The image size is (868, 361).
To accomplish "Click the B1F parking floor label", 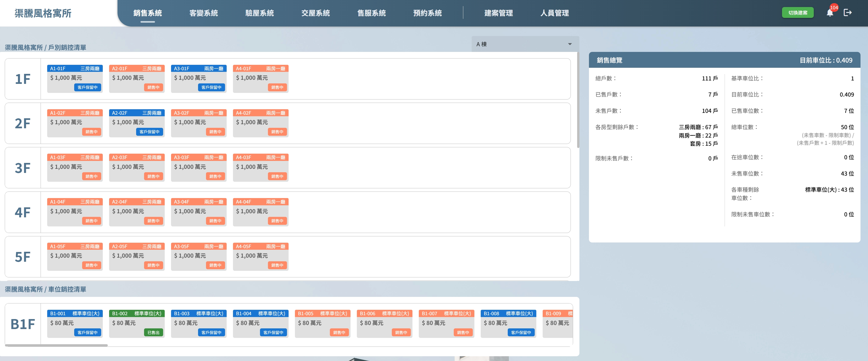I will point(23,324).
